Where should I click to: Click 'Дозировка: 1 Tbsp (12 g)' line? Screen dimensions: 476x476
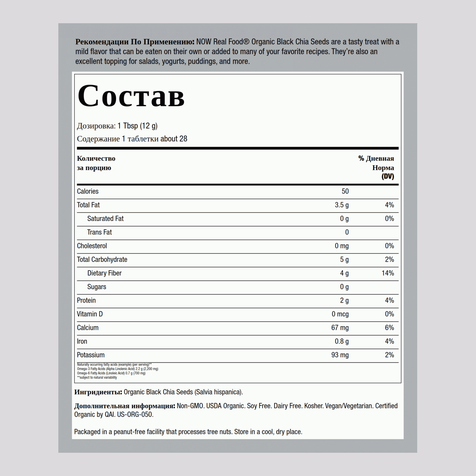tap(117, 126)
